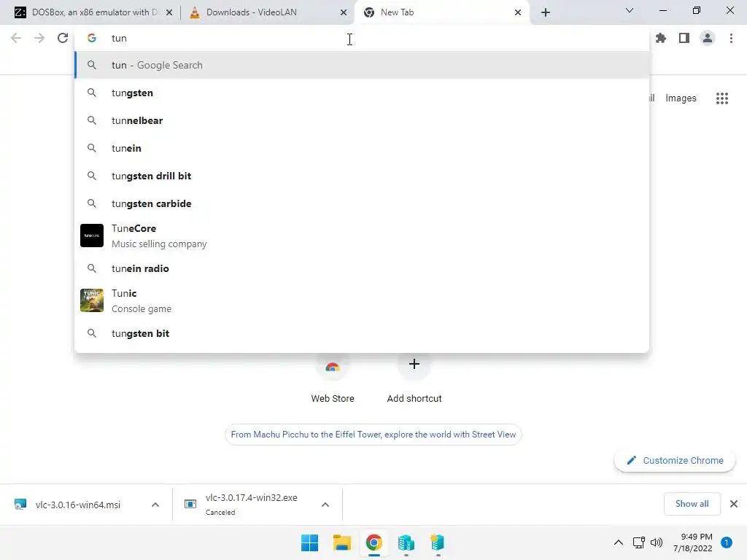This screenshot has height=560, width=747.
Task: Click the Tunic game thumbnail
Action: pyautogui.click(x=92, y=300)
